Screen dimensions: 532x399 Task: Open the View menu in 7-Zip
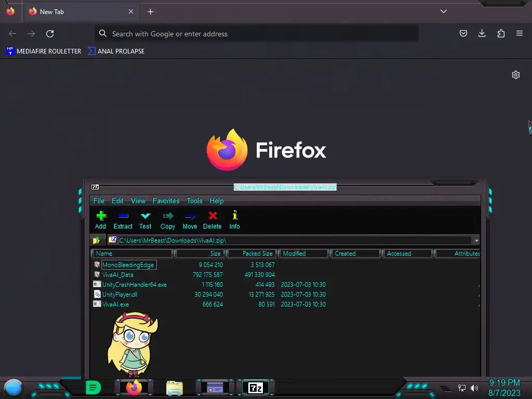pyautogui.click(x=138, y=201)
